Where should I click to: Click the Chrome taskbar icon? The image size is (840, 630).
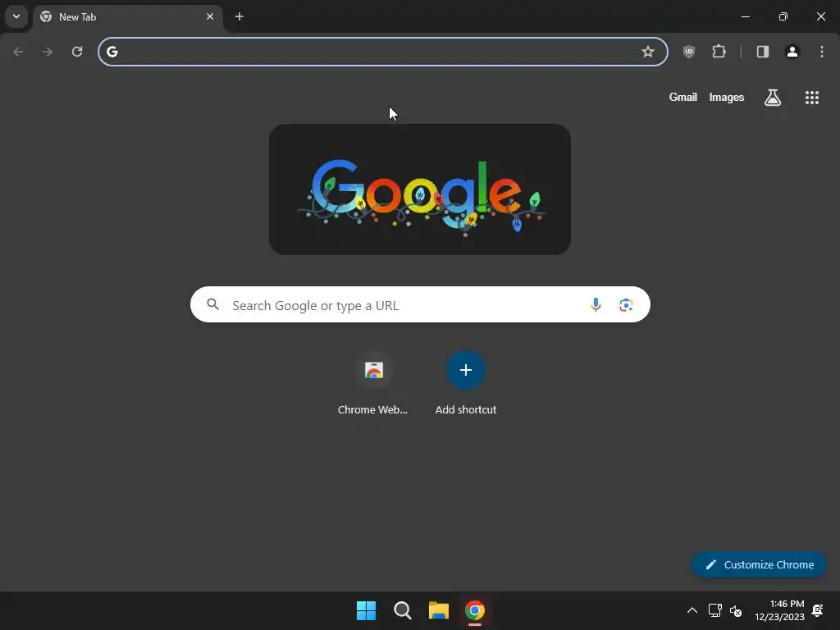(x=475, y=610)
